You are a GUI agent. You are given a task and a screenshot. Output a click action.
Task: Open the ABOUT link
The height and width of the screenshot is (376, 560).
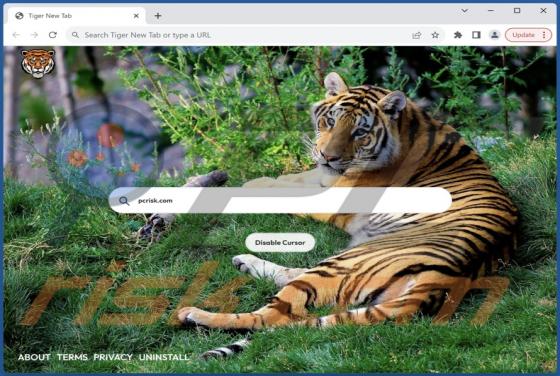[x=34, y=357]
